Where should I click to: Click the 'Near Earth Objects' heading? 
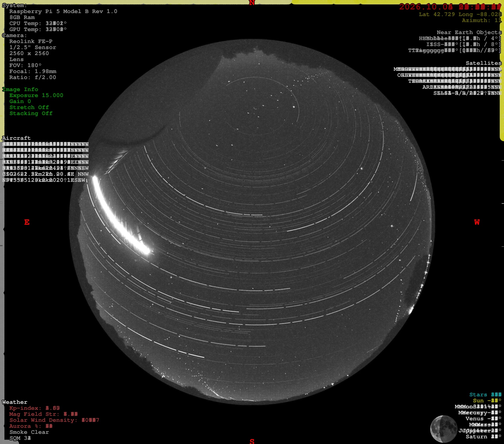[x=469, y=32]
